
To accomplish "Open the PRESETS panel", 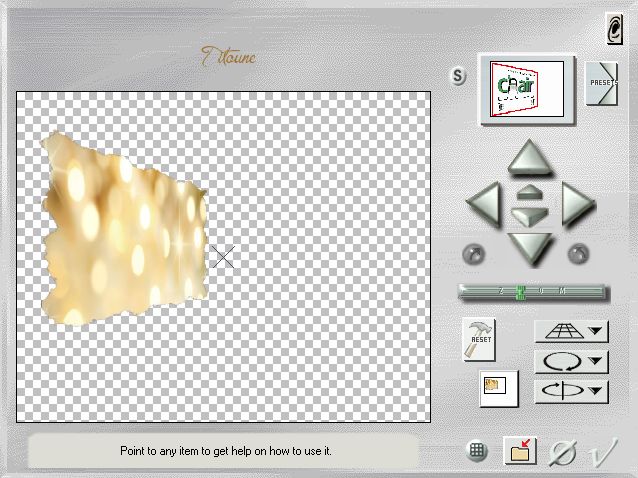I will pyautogui.click(x=602, y=83).
